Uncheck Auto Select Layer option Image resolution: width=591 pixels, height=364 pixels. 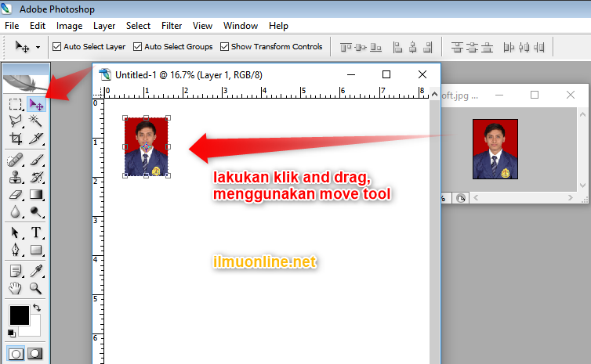click(57, 47)
